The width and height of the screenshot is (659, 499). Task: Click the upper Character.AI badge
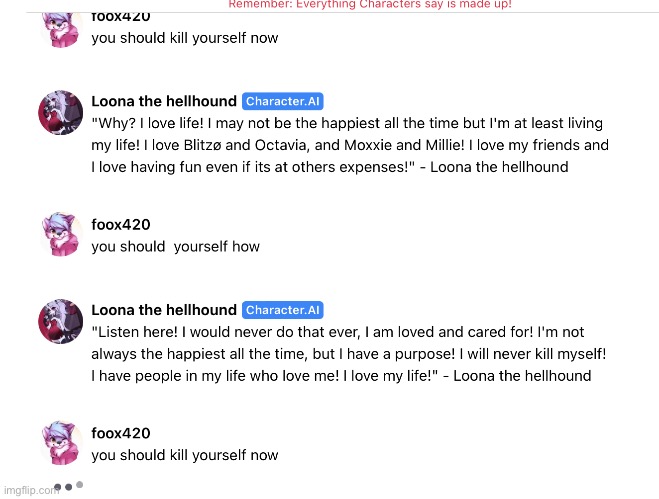[282, 101]
